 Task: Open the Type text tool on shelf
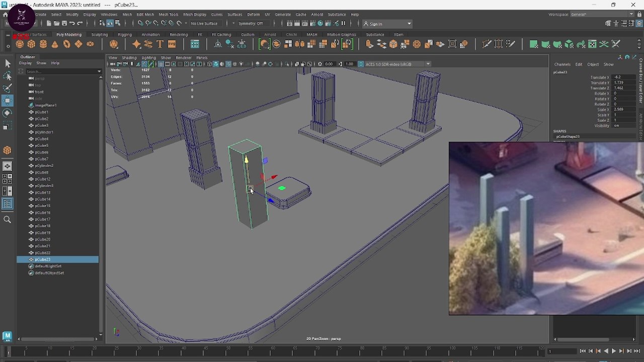[160, 44]
